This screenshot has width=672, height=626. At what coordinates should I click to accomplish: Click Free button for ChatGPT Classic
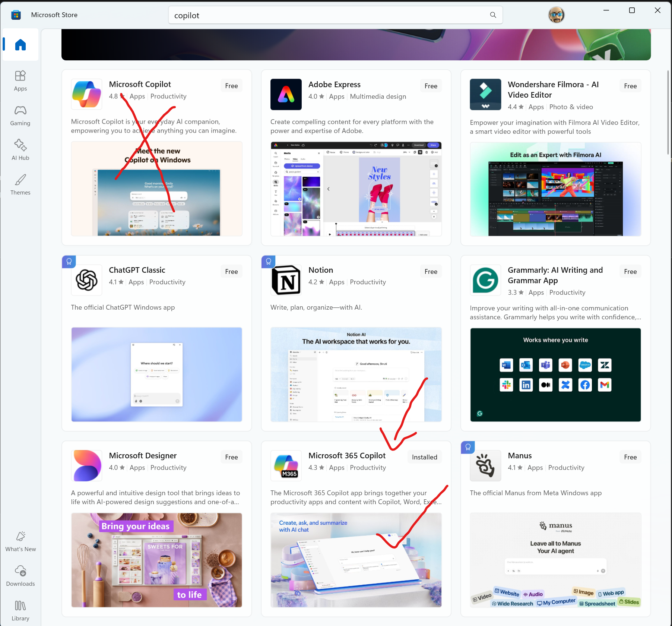click(x=231, y=272)
